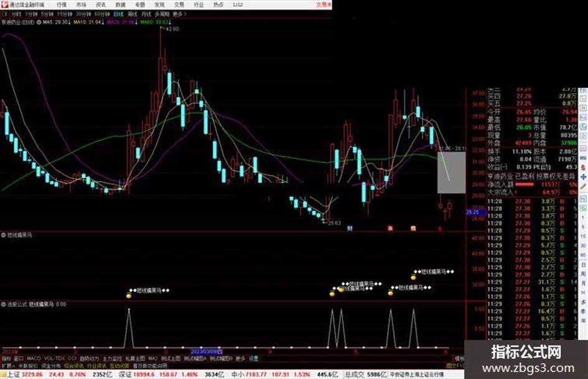The height and width of the screenshot is (379, 588).
Task: Select the 月 monthly shortcut in right toolbar
Action: [x=583, y=283]
